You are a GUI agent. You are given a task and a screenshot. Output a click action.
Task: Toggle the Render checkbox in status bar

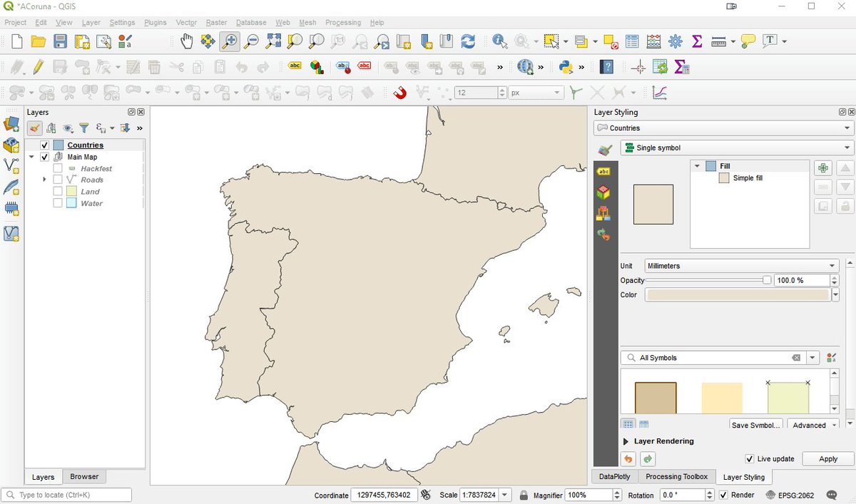coord(723,495)
